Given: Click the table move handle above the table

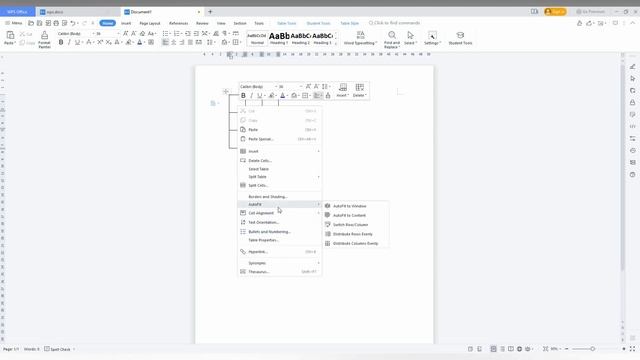Looking at the screenshot, I should (x=226, y=91).
